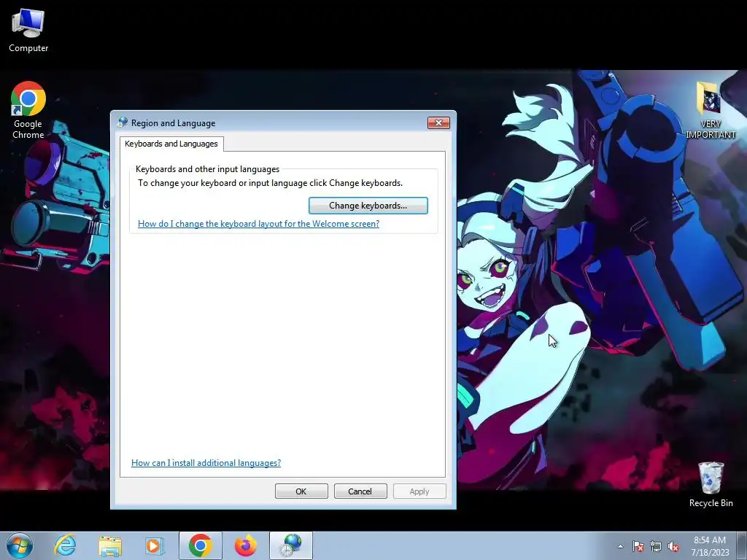
Task: Click the muted volume tray icon
Action: 673,546
